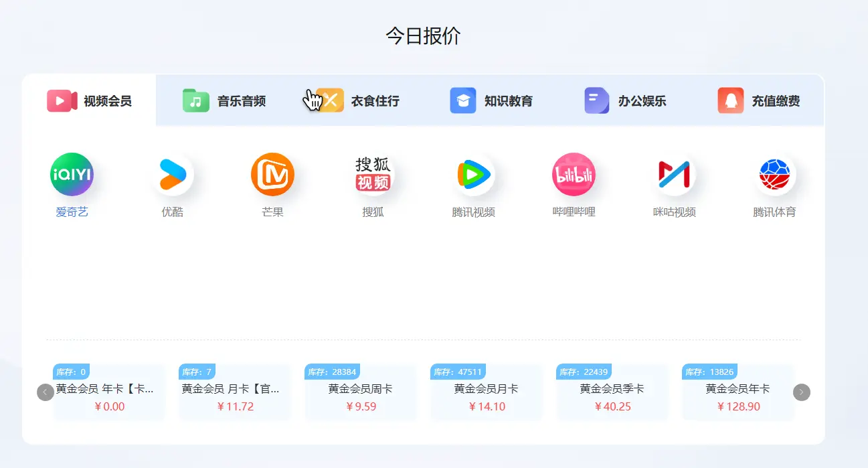Click the 优酷 video icon
The width and height of the screenshot is (868, 468).
point(171,174)
